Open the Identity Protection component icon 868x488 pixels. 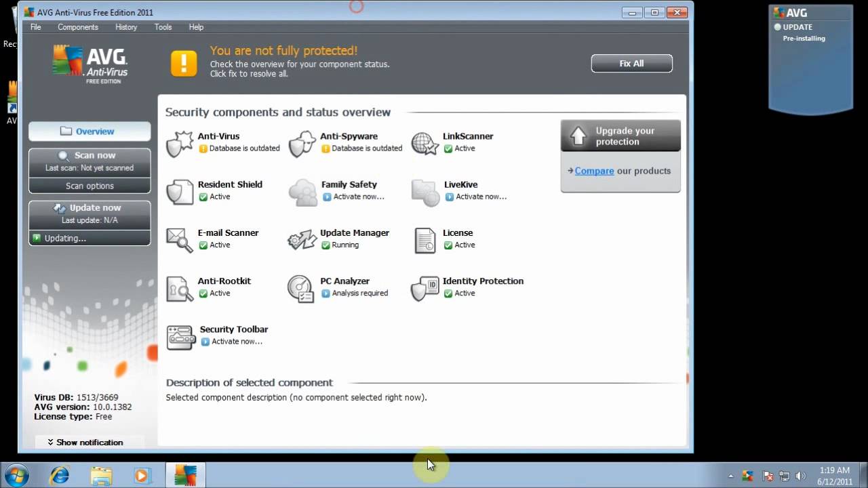(x=425, y=289)
